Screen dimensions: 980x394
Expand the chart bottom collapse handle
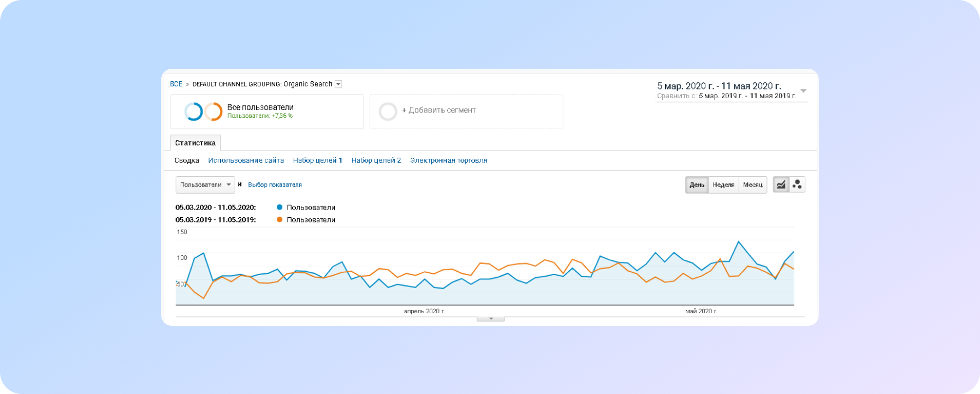pos(491,319)
